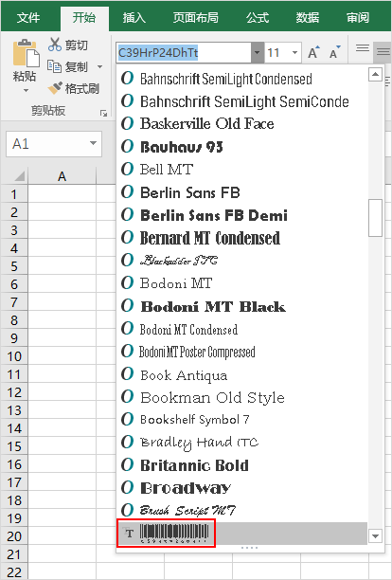
Task: Choose Bahnschrift SemiLight SemiConde font
Action: click(242, 101)
